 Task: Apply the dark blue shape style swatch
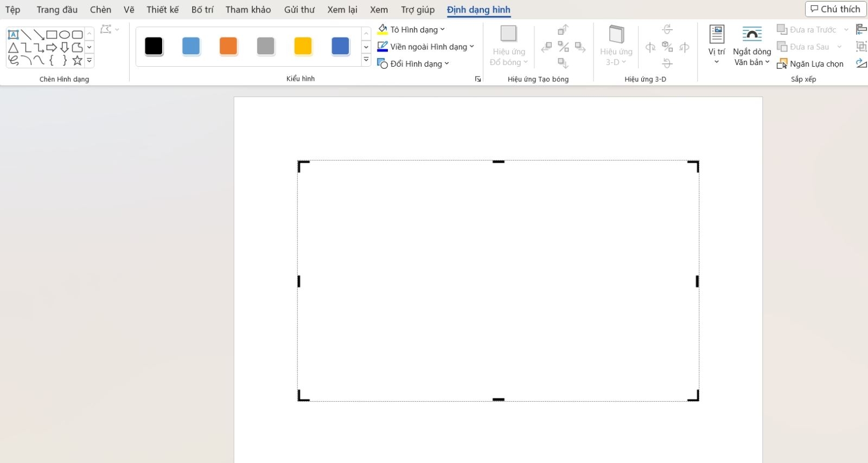340,46
